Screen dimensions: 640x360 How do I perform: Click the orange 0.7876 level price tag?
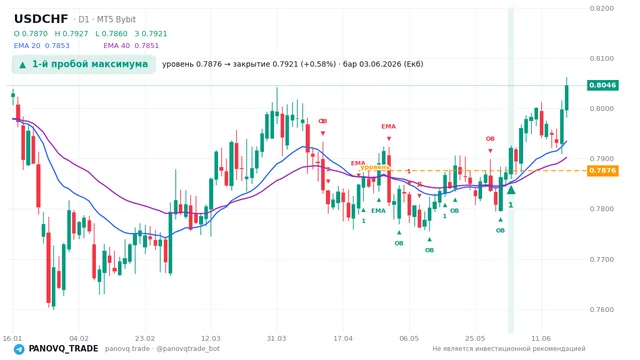pyautogui.click(x=602, y=170)
